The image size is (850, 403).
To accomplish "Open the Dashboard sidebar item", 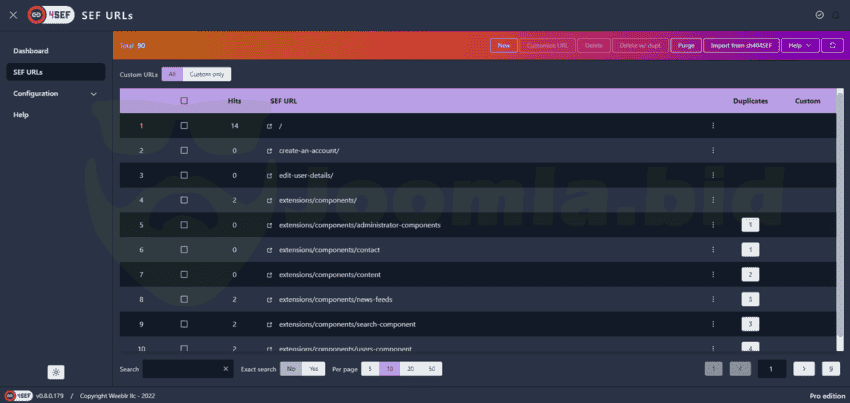I will [31, 50].
